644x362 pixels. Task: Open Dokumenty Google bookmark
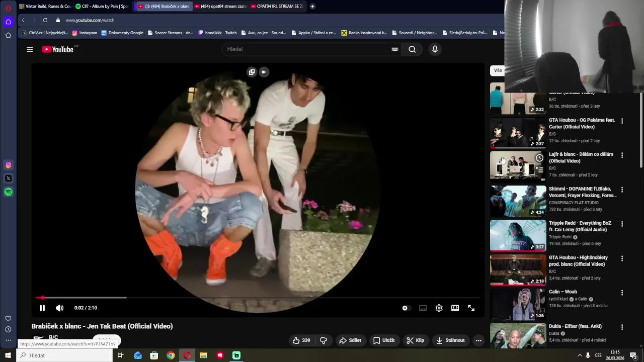[122, 33]
